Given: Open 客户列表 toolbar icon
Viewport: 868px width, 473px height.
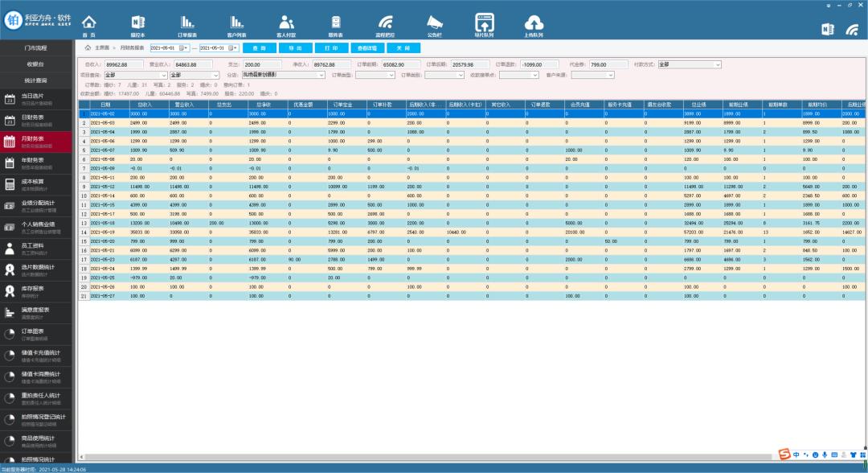Looking at the screenshot, I should tap(237, 25).
